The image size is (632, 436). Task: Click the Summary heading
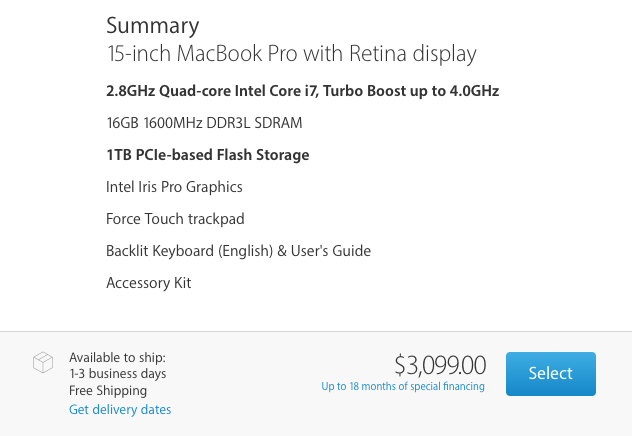153,26
